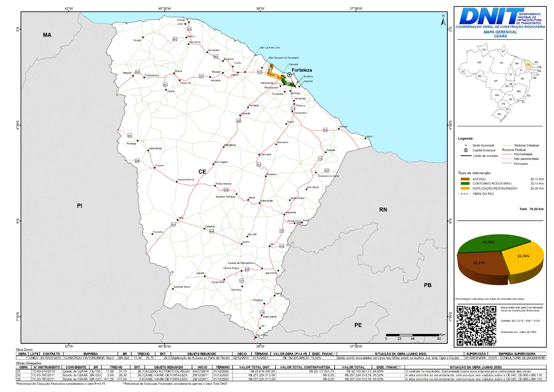
Task: Click the orange segment marker numbered 1
Action: point(275,77)
